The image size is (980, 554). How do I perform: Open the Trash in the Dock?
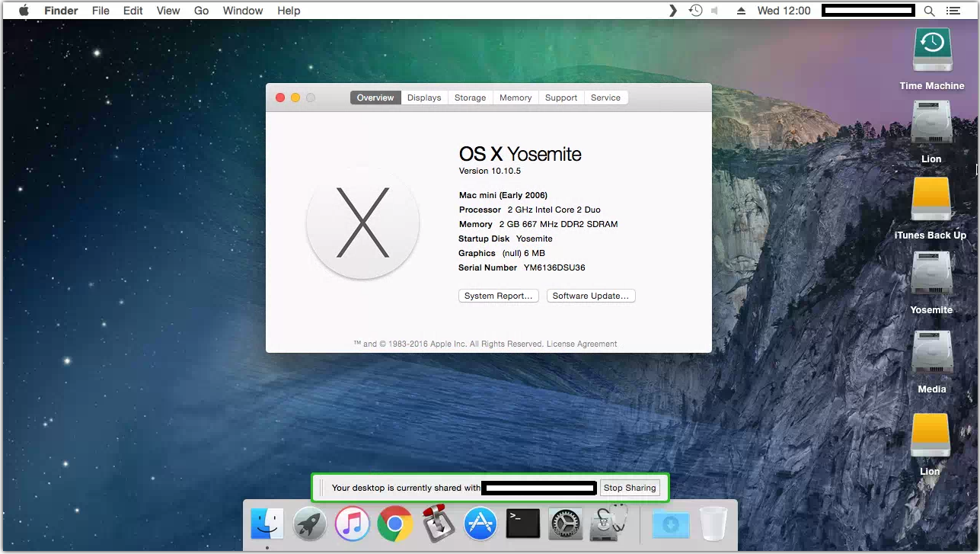713,524
